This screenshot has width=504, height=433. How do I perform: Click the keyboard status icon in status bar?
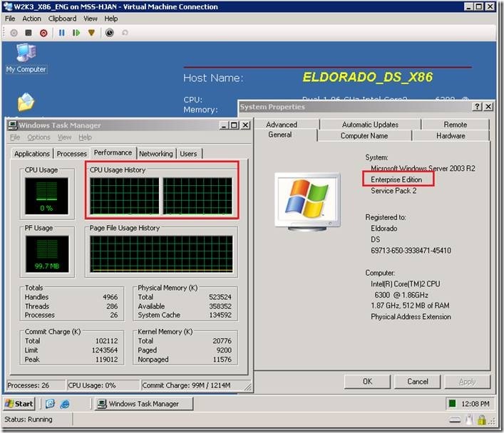[455, 419]
